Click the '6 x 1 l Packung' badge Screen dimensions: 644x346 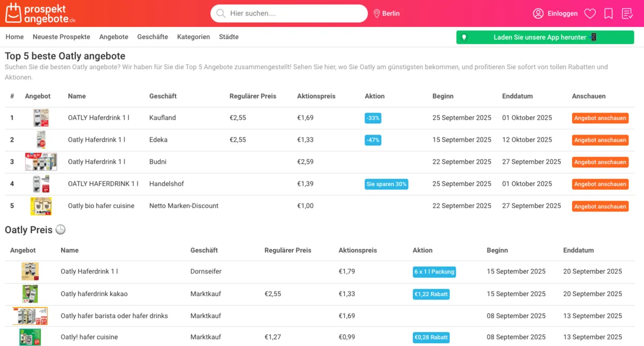pos(434,272)
